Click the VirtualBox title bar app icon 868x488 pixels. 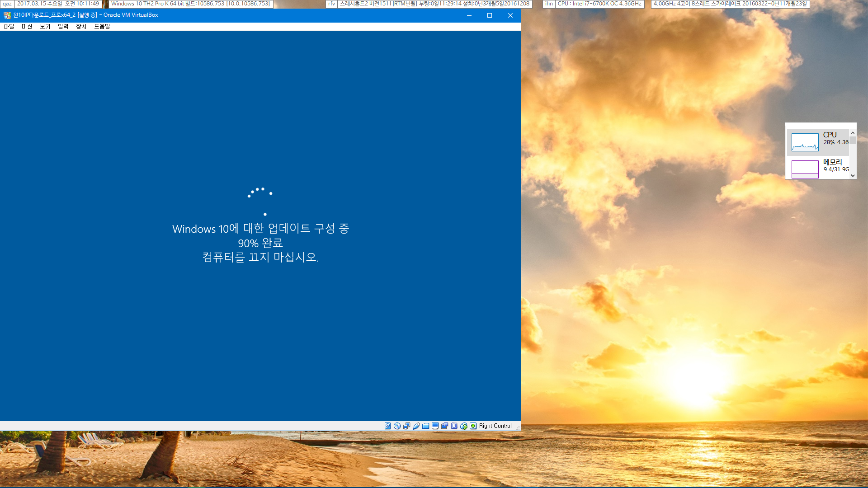click(x=7, y=15)
